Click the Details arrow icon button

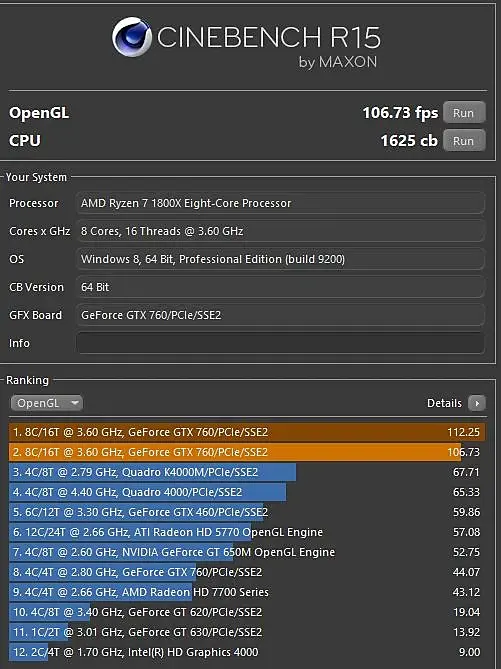[x=477, y=403]
